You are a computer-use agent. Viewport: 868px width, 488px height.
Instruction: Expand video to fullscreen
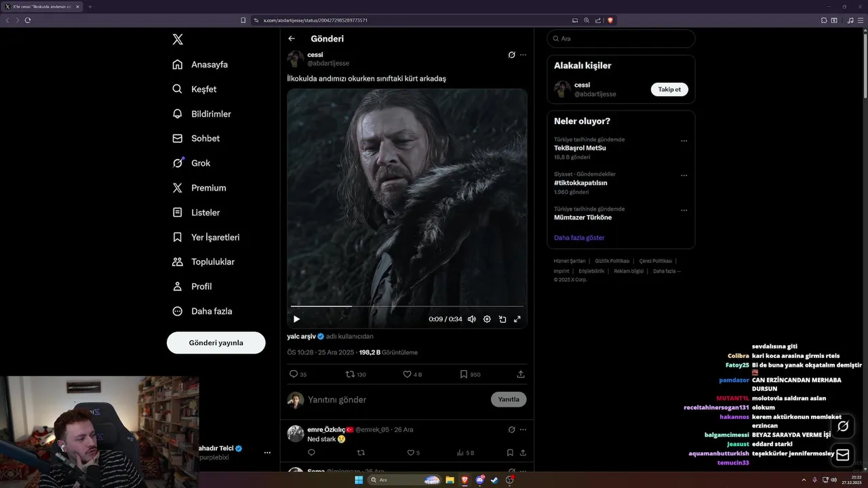click(517, 319)
